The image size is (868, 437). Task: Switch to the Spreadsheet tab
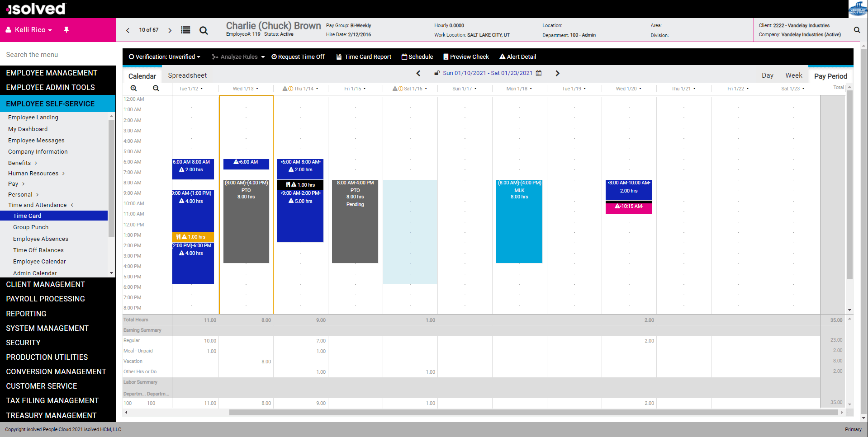[187, 75]
